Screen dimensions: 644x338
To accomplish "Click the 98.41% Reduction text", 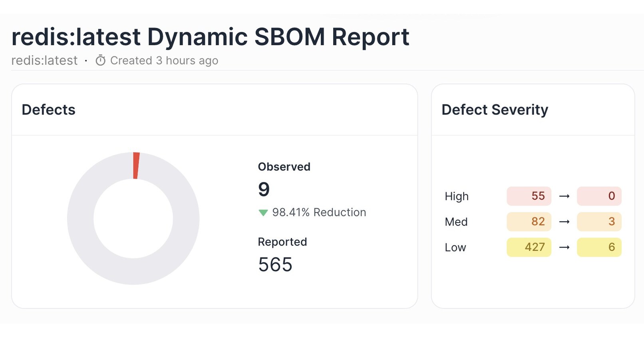I will [319, 212].
